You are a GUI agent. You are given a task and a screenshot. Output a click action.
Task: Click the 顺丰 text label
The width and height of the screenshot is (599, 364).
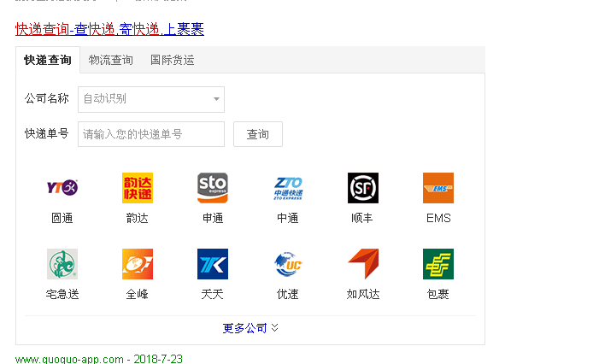pos(362,218)
